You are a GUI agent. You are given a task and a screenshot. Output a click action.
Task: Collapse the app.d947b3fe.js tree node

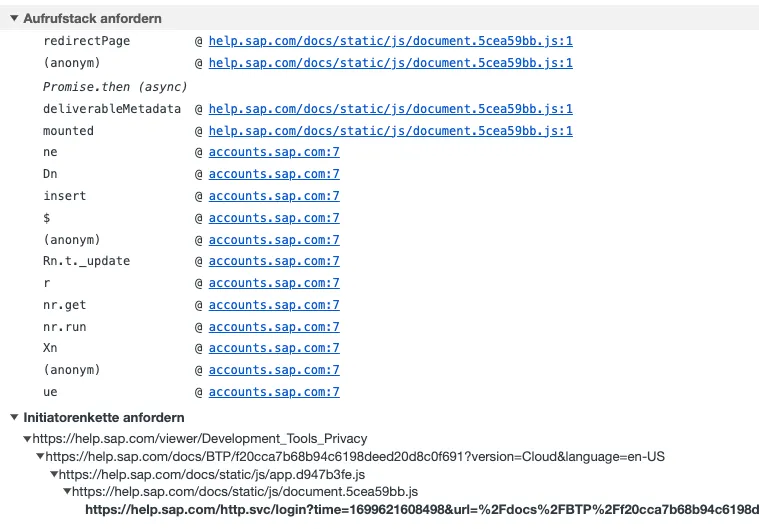(54, 475)
